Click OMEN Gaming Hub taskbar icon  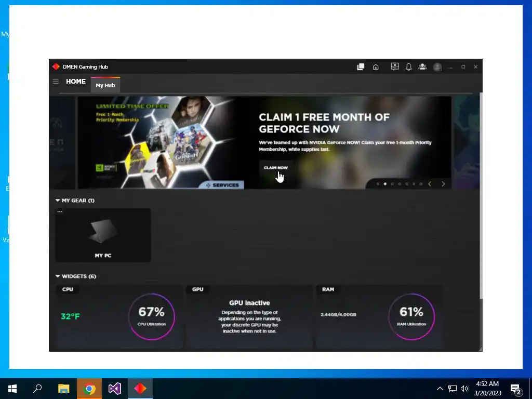click(x=140, y=389)
